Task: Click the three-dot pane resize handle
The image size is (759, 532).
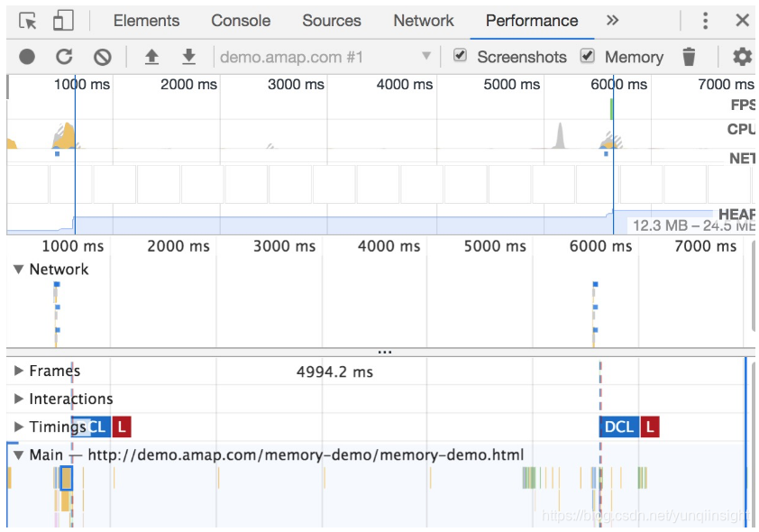Action: 384,352
